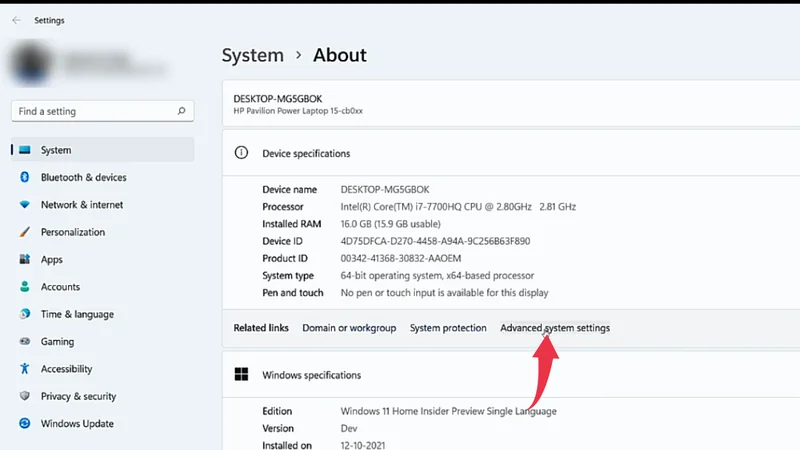Open Time & language settings
Screen dimensions: 800x450
(76, 314)
